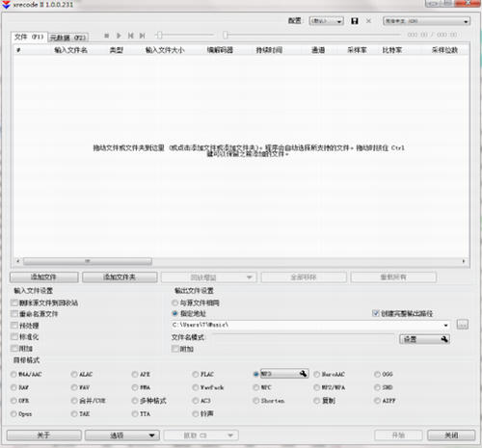Expand the language selection dropdown
Viewport: 482px width, 448px height.
[x=427, y=21]
